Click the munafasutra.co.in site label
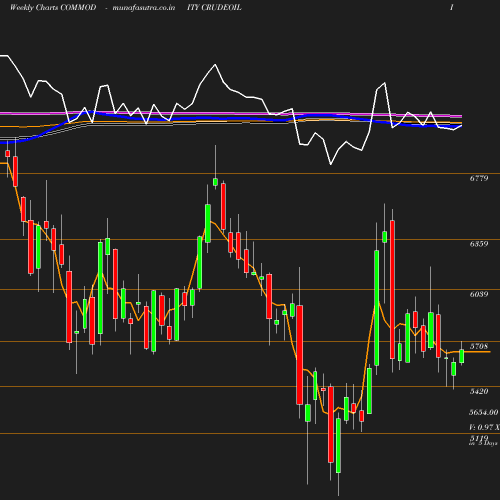The image size is (500, 500). pyautogui.click(x=144, y=8)
